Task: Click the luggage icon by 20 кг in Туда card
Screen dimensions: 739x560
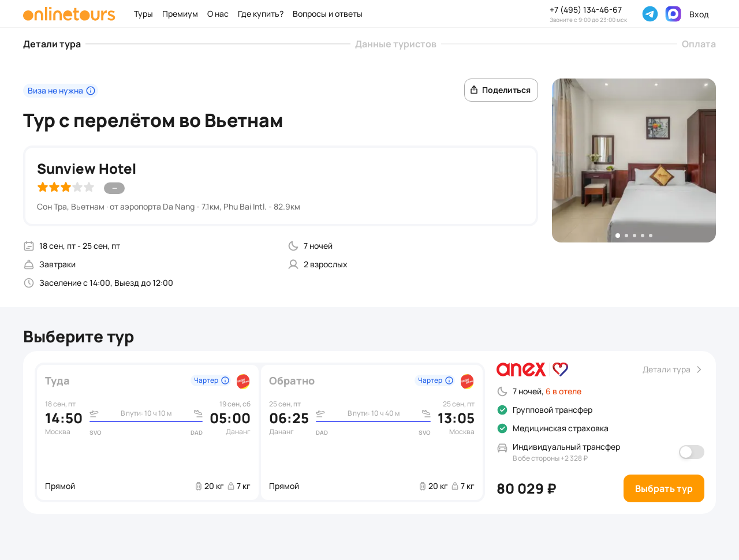Action: tap(199, 486)
